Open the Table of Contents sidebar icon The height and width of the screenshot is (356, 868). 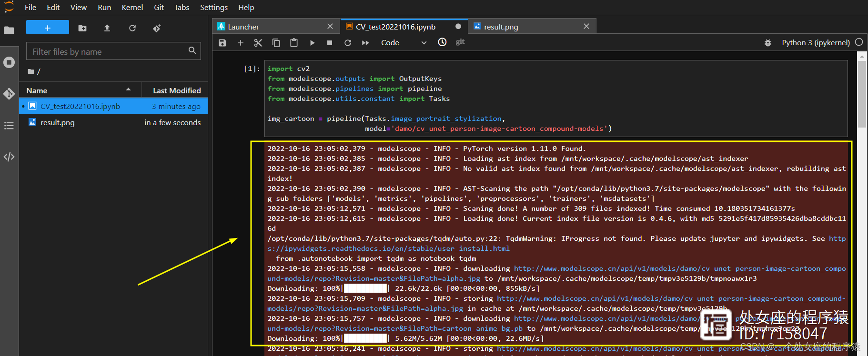[x=9, y=126]
